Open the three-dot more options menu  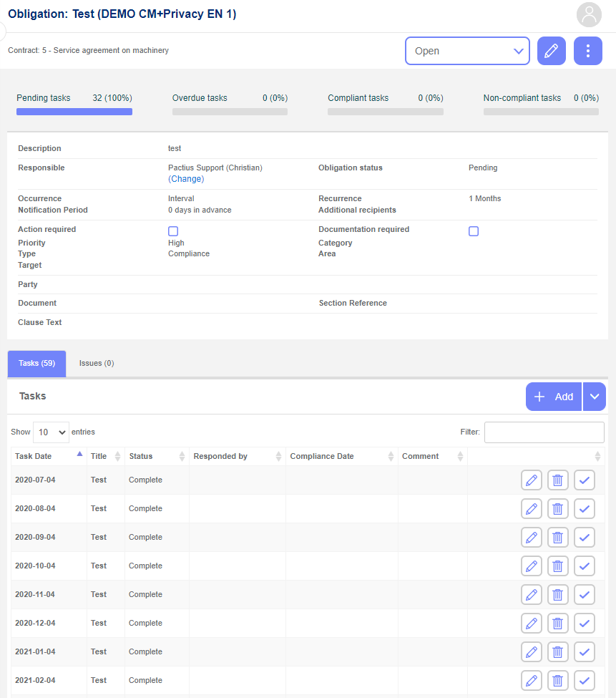(x=588, y=51)
